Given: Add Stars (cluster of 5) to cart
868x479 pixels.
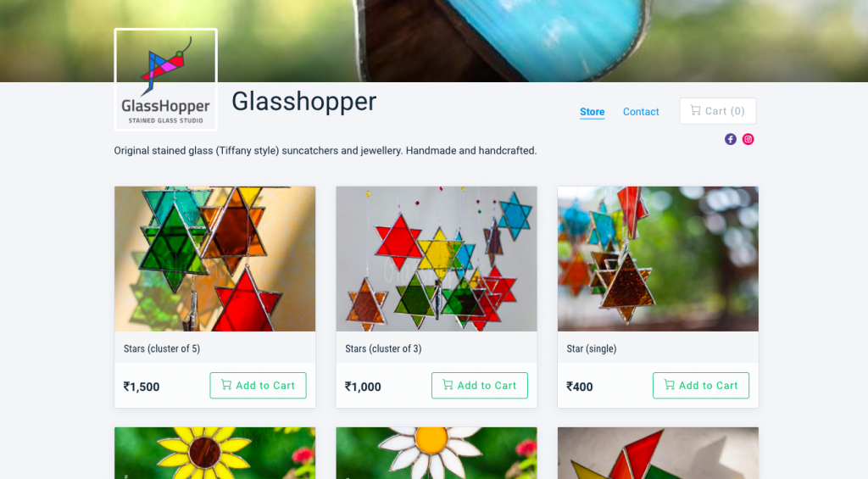Looking at the screenshot, I should [x=258, y=386].
